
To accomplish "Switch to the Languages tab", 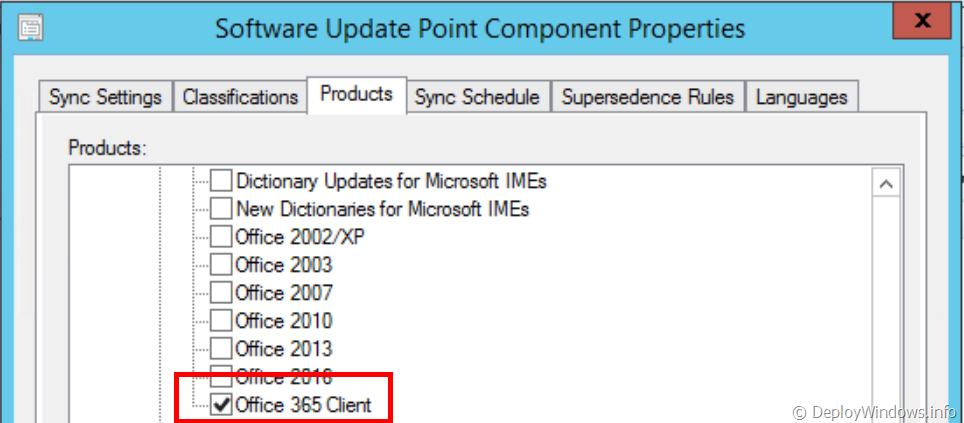I will pos(801,97).
